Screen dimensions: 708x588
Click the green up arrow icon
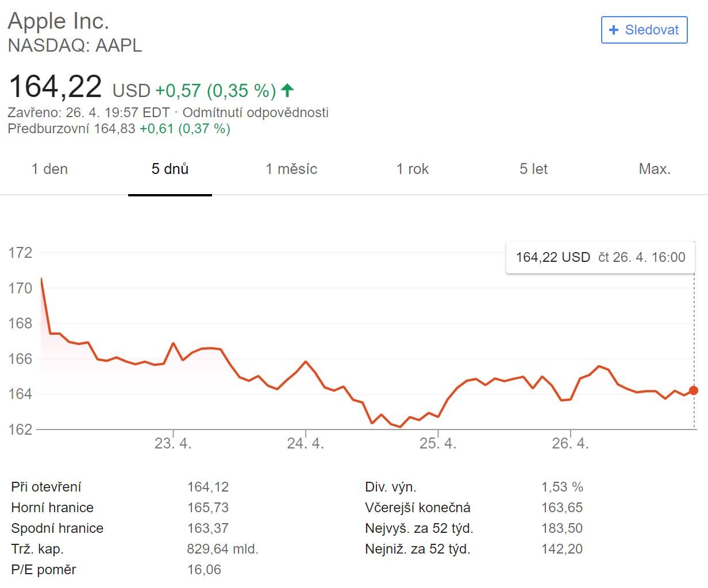(287, 90)
